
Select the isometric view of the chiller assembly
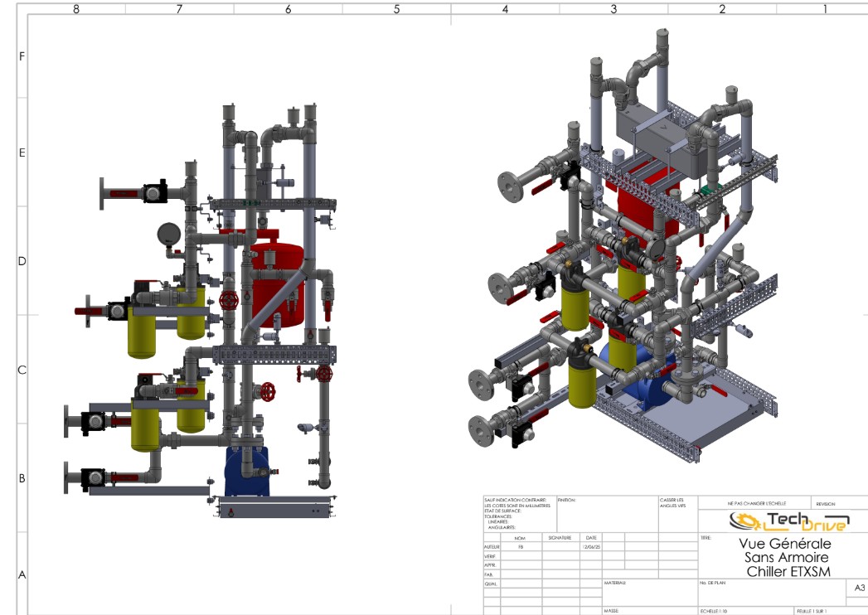point(623,247)
